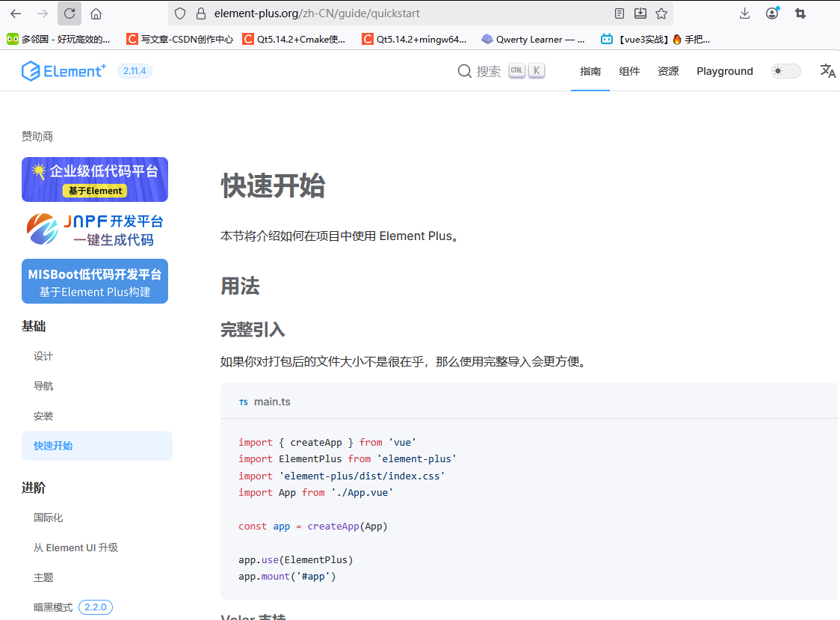Open the 搜索 search box

(x=501, y=71)
